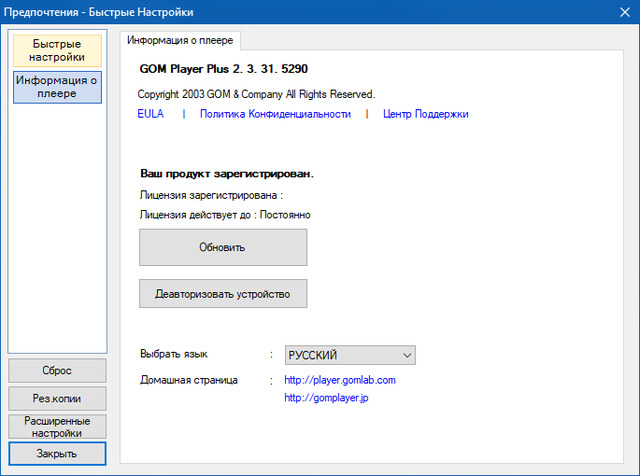Image resolution: width=640 pixels, height=476 pixels.
Task: Open the gomplayer.jp link
Action: coord(328,398)
